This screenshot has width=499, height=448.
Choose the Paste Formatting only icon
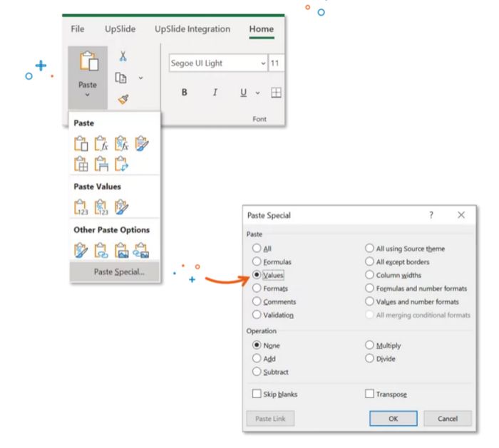(81, 250)
